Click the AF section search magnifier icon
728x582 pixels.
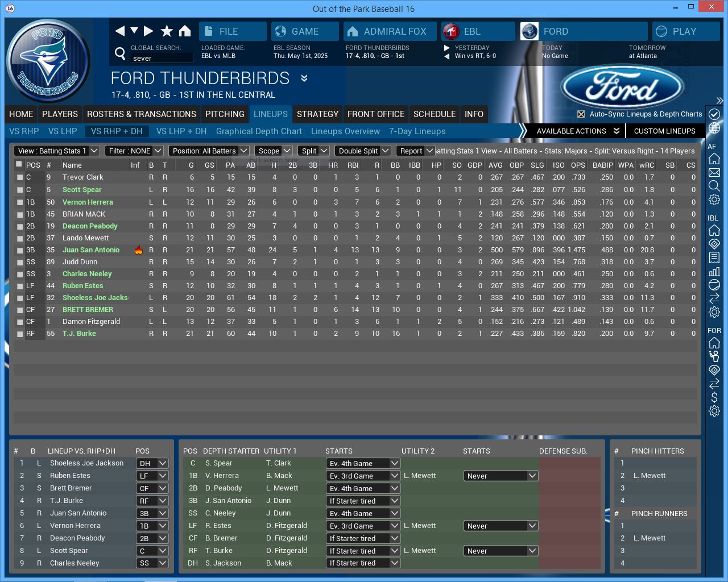click(714, 186)
